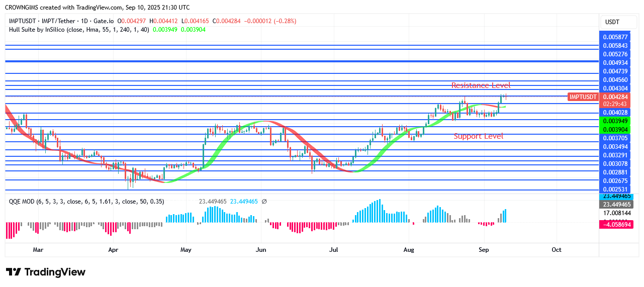Image resolution: width=644 pixels, height=287 pixels.
Task: Click the blue 23.449465 value in QQE legend
Action: pyautogui.click(x=244, y=202)
